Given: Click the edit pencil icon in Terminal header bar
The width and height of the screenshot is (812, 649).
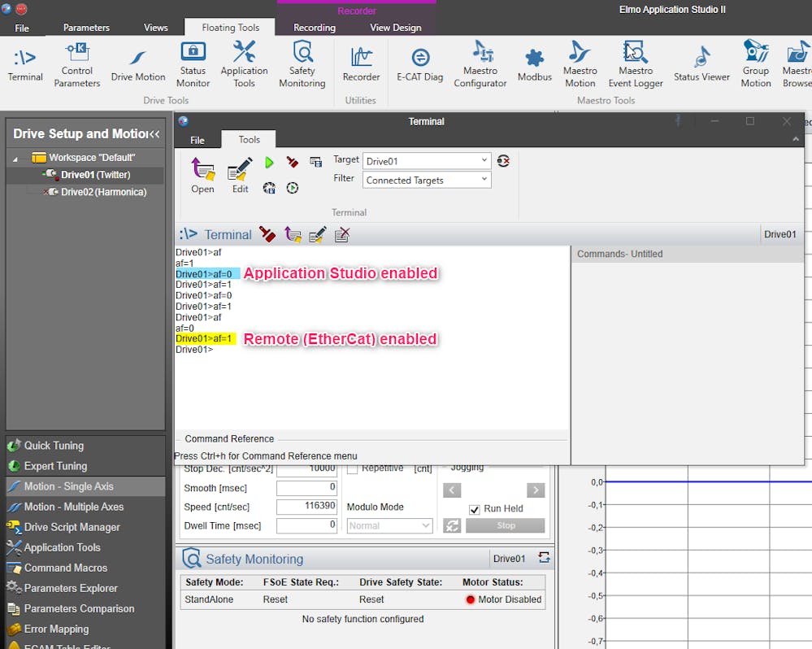Looking at the screenshot, I should [318, 235].
